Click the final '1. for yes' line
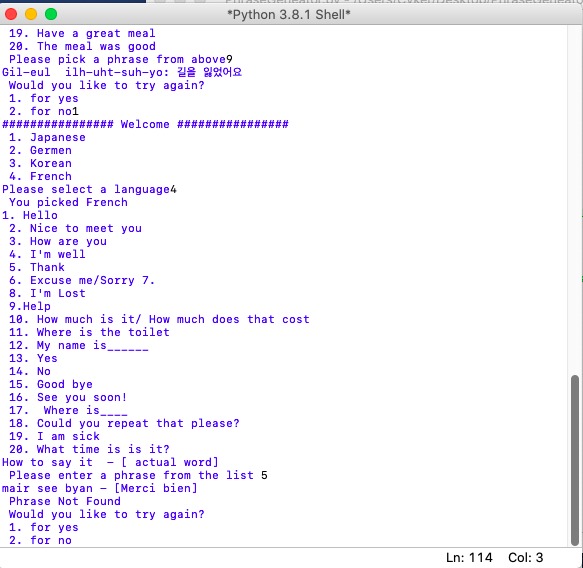 [44, 527]
